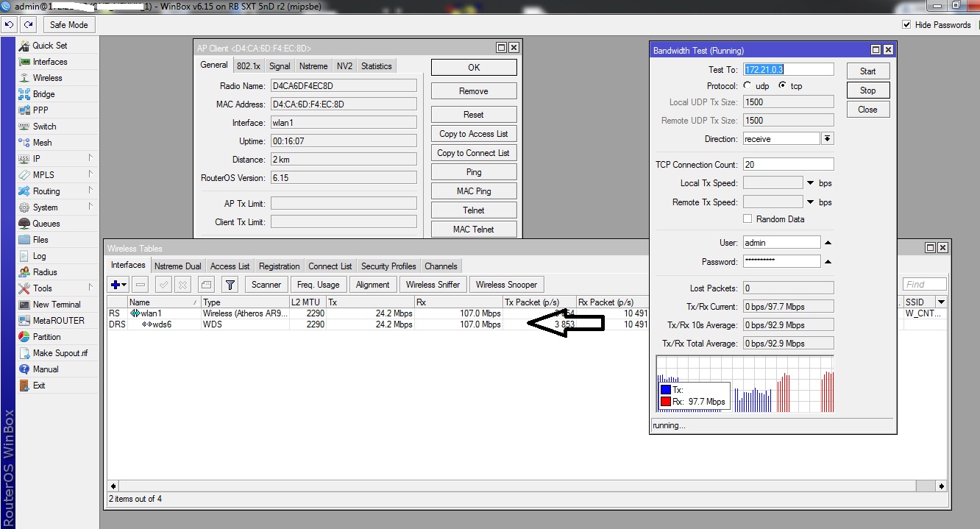The image size is (980, 529).
Task: Open Security Profiles tab
Action: (388, 266)
